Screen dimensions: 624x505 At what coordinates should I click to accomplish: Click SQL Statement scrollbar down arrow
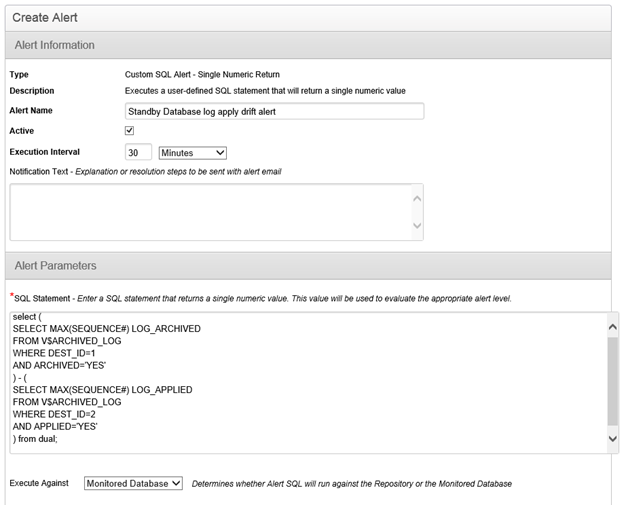[612, 438]
